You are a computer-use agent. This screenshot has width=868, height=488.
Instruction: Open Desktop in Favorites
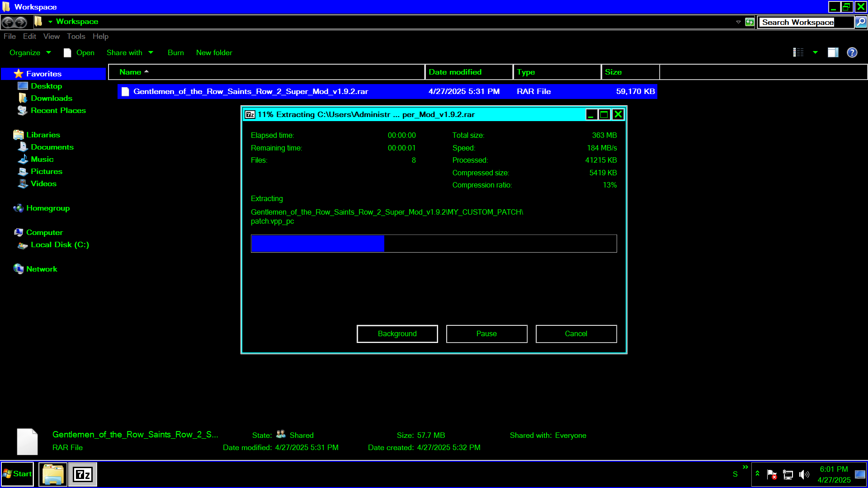pyautogui.click(x=46, y=86)
